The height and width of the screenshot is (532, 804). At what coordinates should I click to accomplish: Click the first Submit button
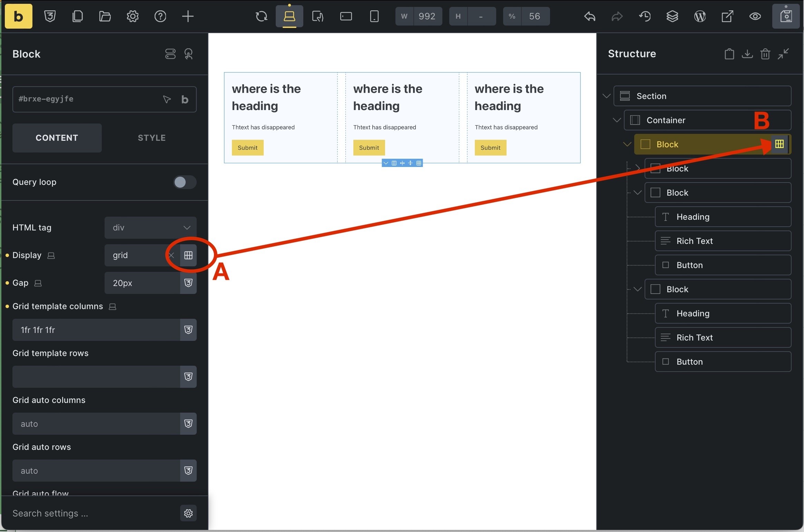tap(247, 148)
